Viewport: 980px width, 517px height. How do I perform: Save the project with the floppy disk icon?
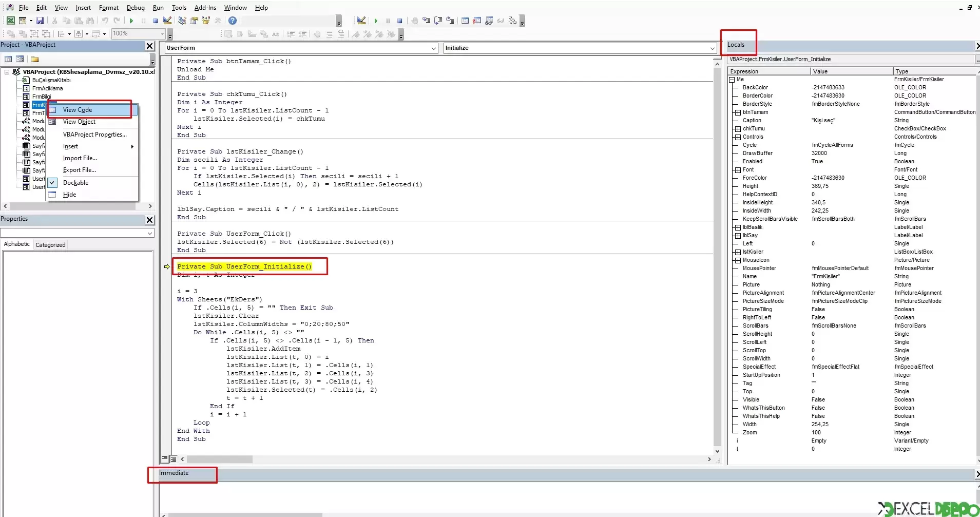pos(40,21)
